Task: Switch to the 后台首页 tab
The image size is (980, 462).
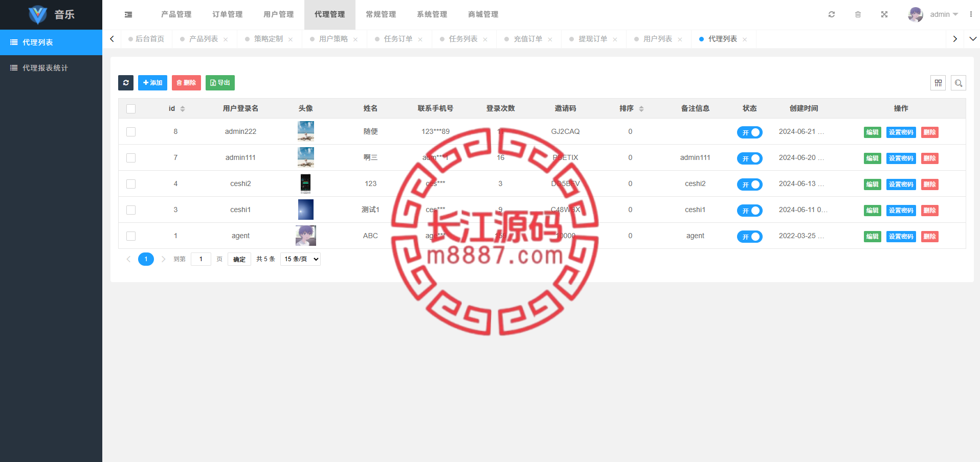Action: (x=146, y=39)
